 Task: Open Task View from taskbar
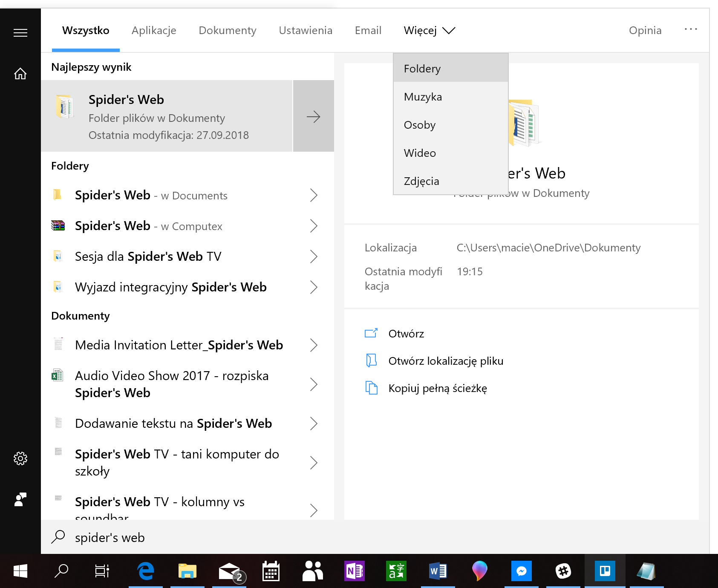[102, 571]
